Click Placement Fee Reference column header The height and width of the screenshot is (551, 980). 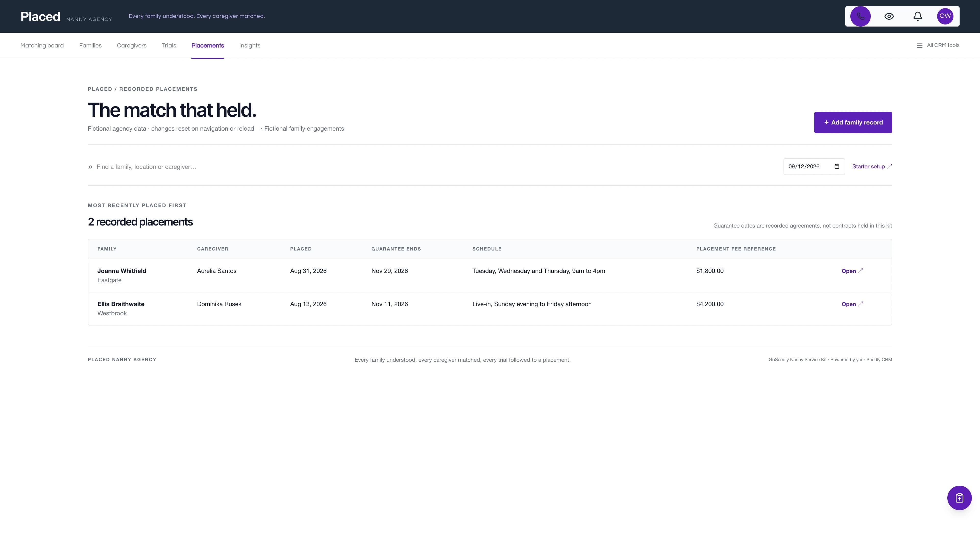point(736,249)
